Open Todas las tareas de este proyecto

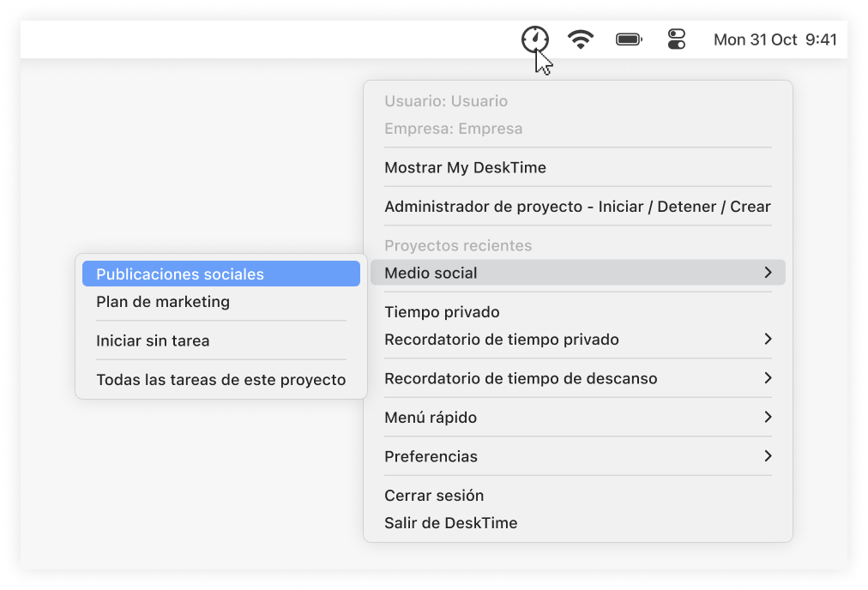coord(221,380)
